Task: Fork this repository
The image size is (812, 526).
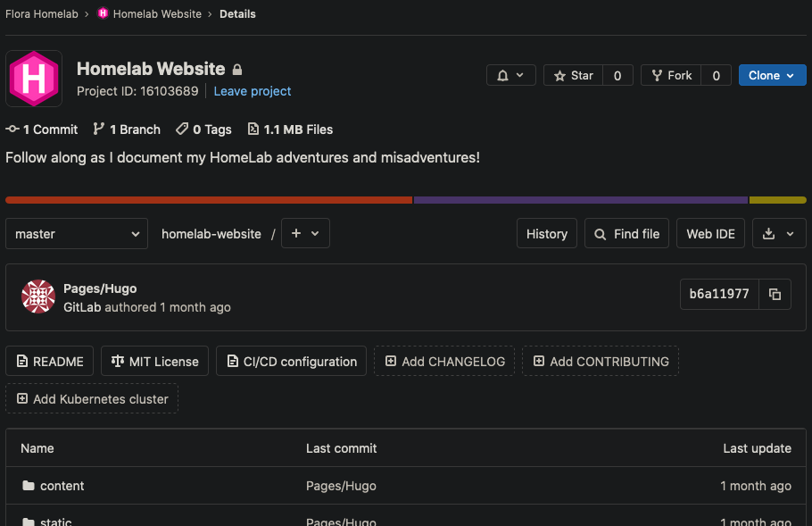Action: (x=670, y=75)
